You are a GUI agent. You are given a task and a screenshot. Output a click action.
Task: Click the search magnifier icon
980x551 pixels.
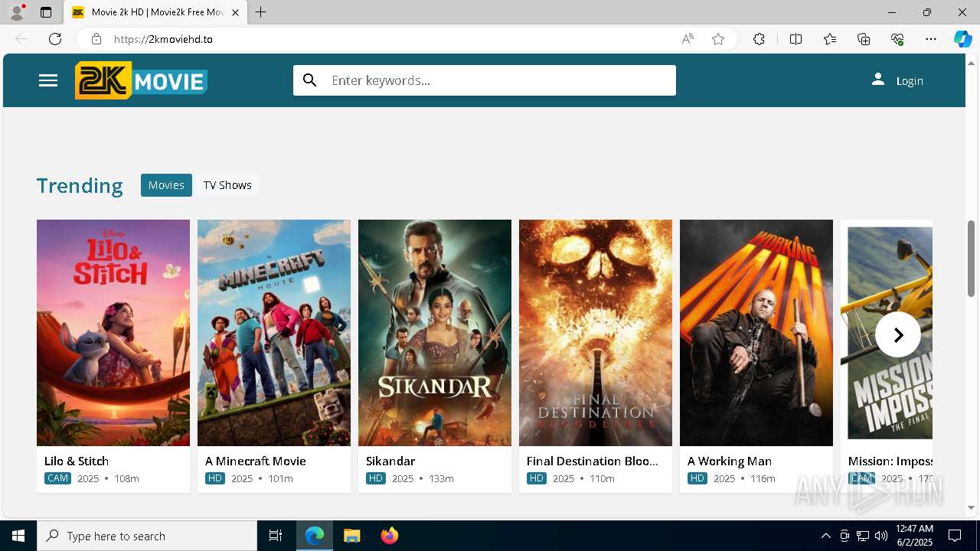click(x=310, y=80)
